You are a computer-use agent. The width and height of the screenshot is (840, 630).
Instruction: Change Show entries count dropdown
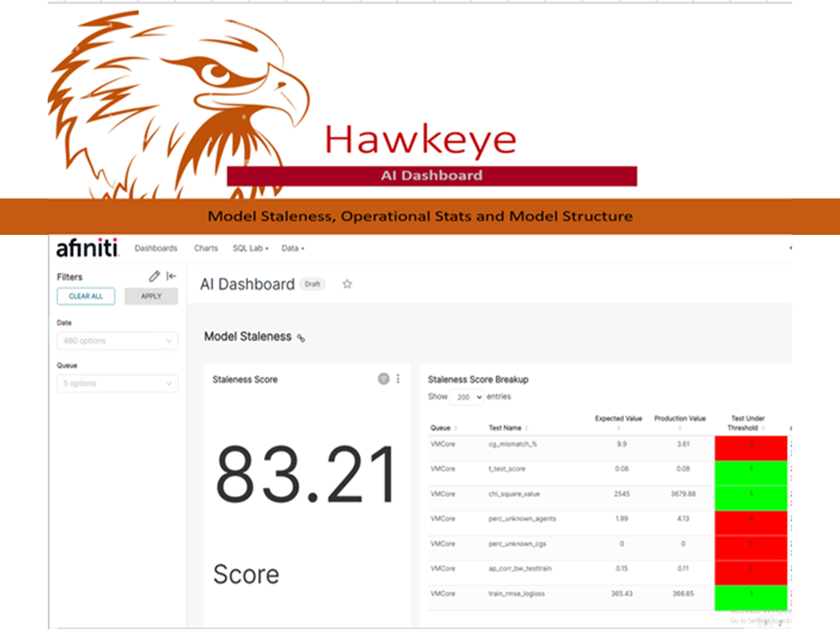point(467,397)
